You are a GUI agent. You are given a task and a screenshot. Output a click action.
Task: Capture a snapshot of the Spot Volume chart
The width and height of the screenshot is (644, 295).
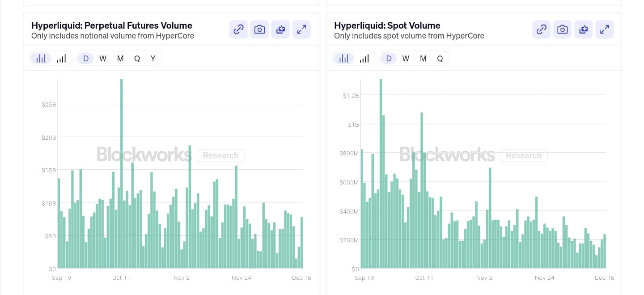pos(562,29)
